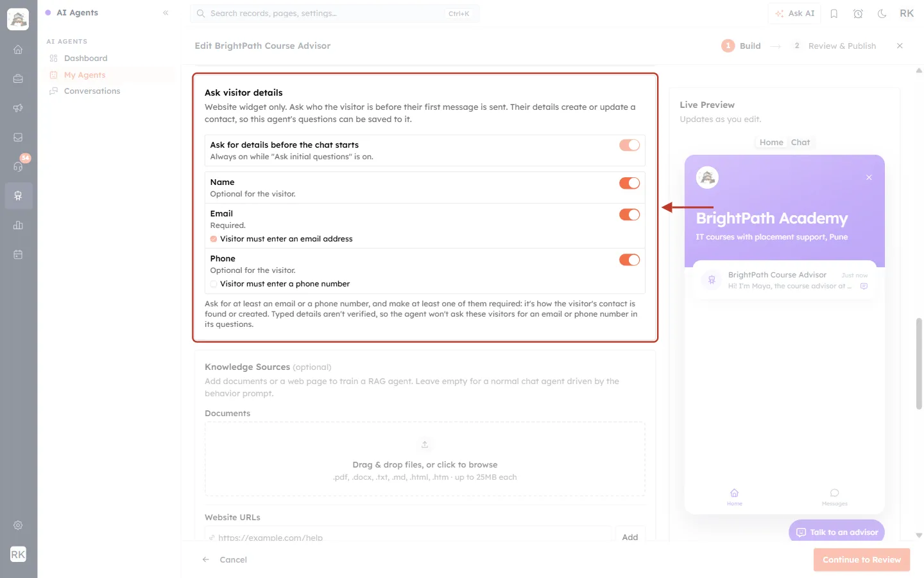Open the calendar icon in left rail
Screen dimensions: 924x578
coord(18,254)
